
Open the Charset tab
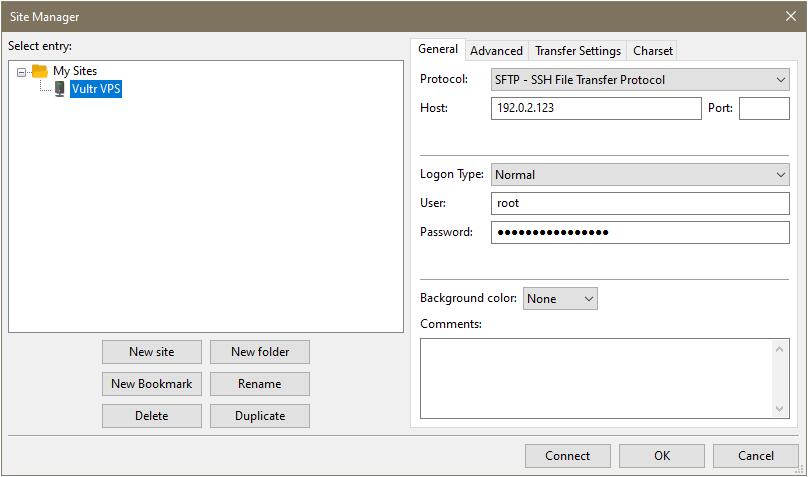(x=652, y=51)
